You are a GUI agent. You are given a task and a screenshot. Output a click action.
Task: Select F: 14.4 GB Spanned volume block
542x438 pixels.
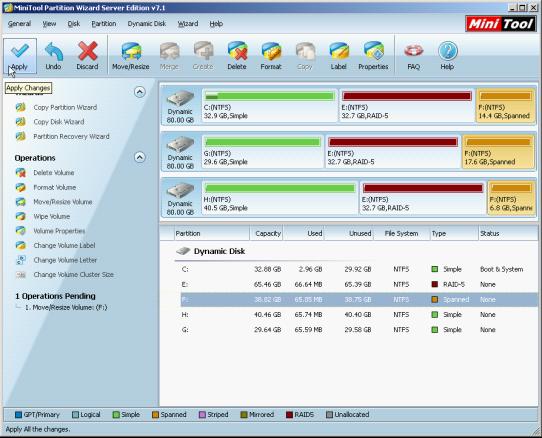506,105
